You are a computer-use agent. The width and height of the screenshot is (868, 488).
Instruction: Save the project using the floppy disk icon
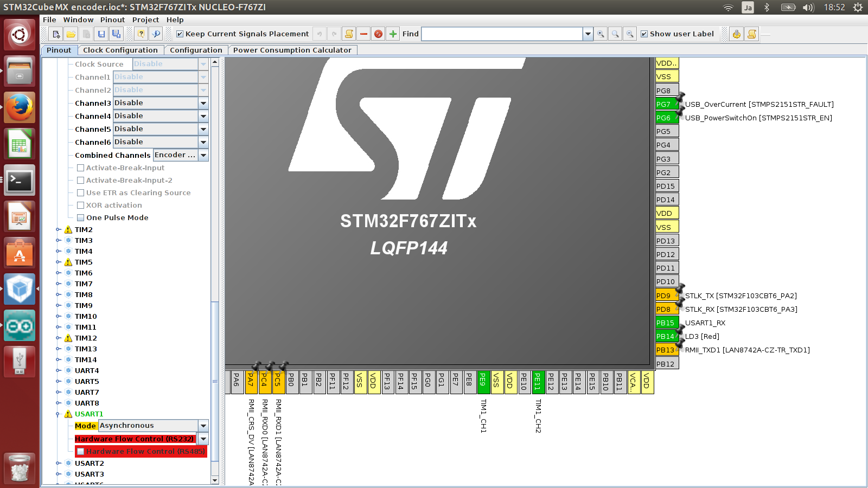coord(101,34)
